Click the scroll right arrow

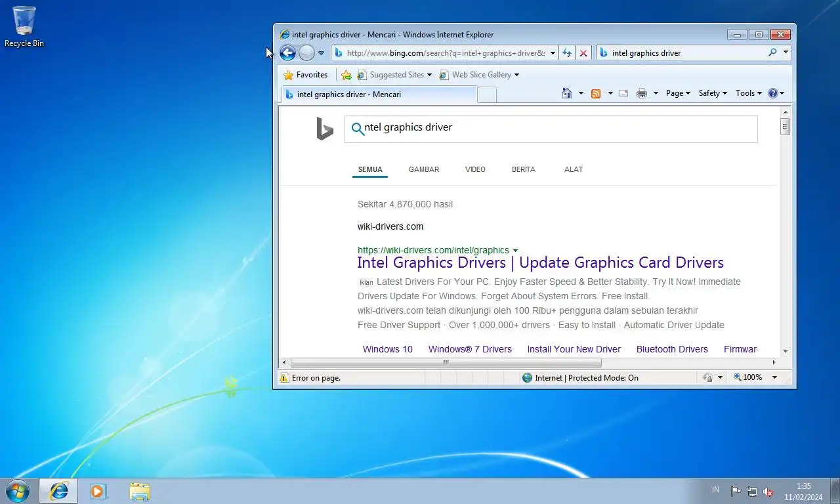point(774,362)
